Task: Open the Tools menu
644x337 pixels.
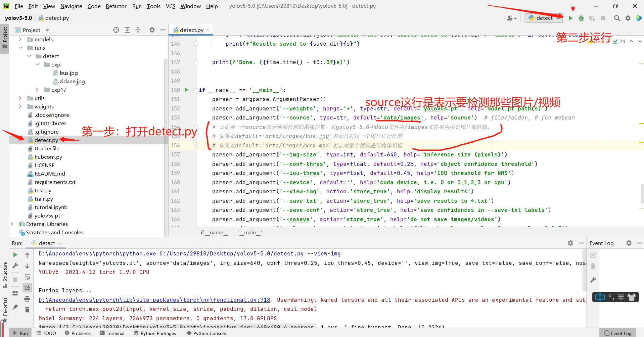Action: [x=154, y=6]
